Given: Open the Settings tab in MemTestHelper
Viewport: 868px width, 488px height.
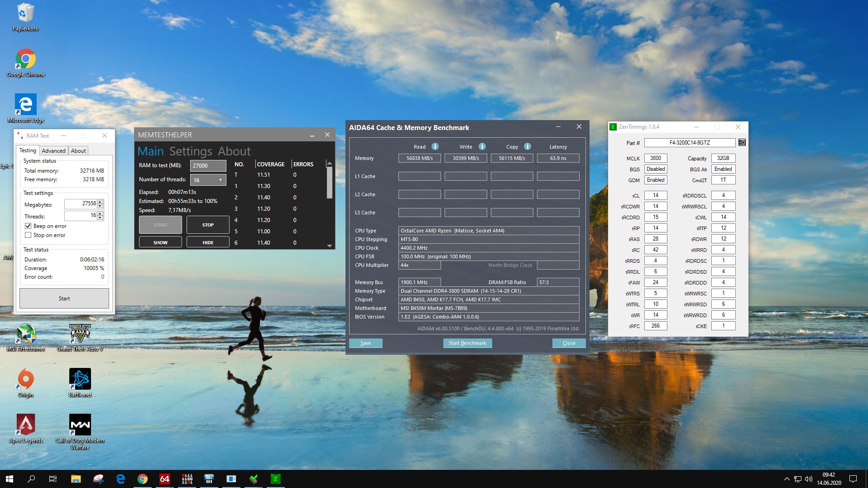Looking at the screenshot, I should (x=191, y=151).
